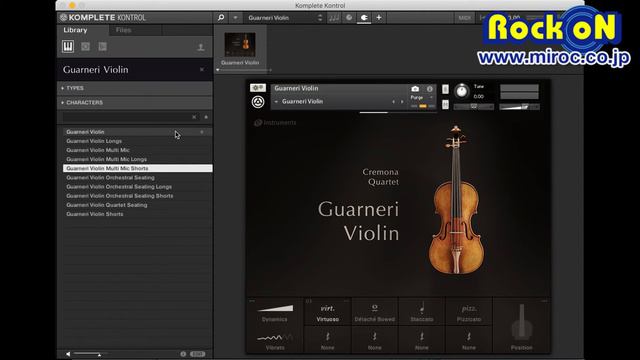Clear the Guarneri Violin product filter
This screenshot has height=360, width=640.
tap(202, 70)
